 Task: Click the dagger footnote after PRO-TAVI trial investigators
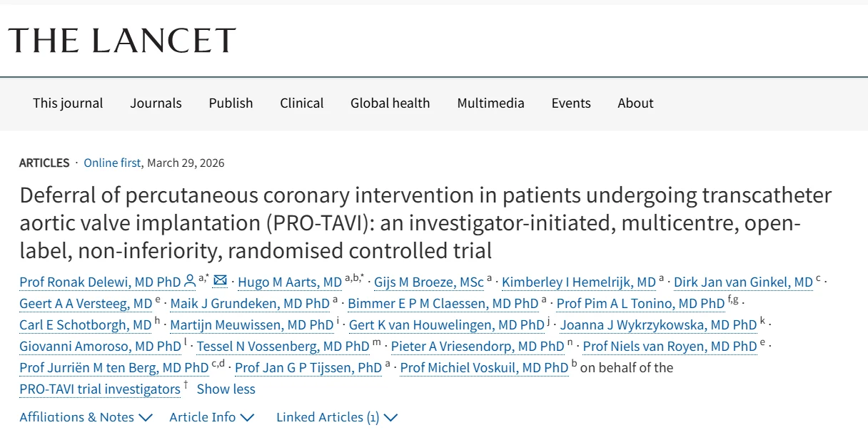185,384
